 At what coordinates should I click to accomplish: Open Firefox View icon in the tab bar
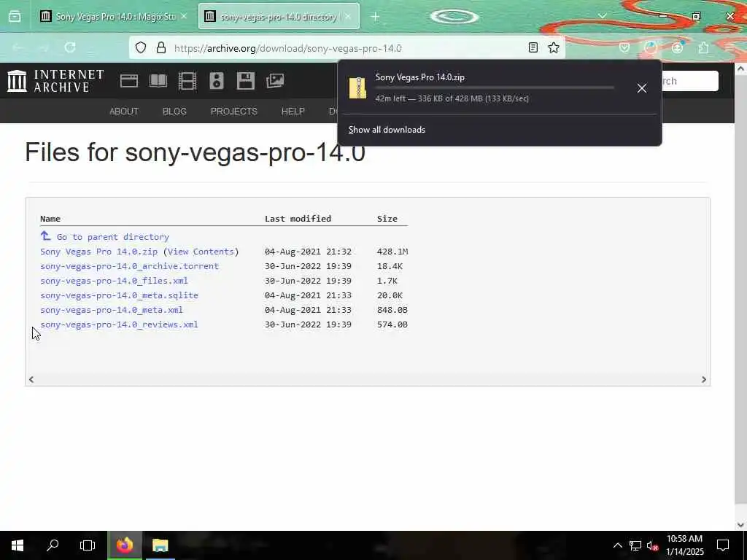pos(15,17)
